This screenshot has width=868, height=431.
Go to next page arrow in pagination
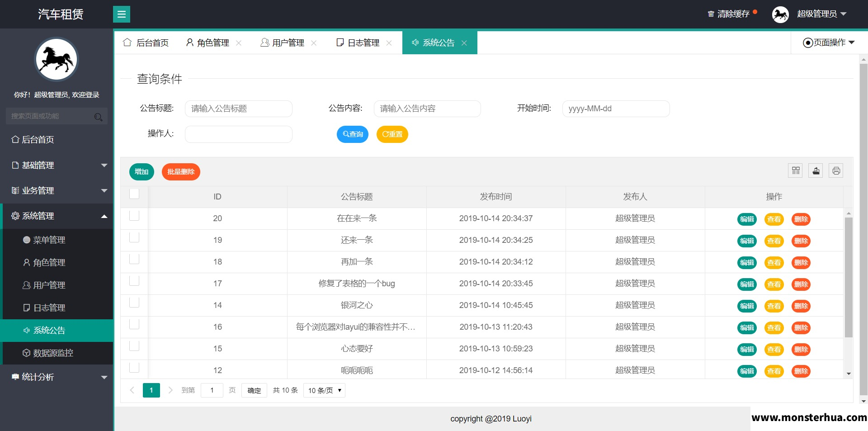[x=170, y=390]
